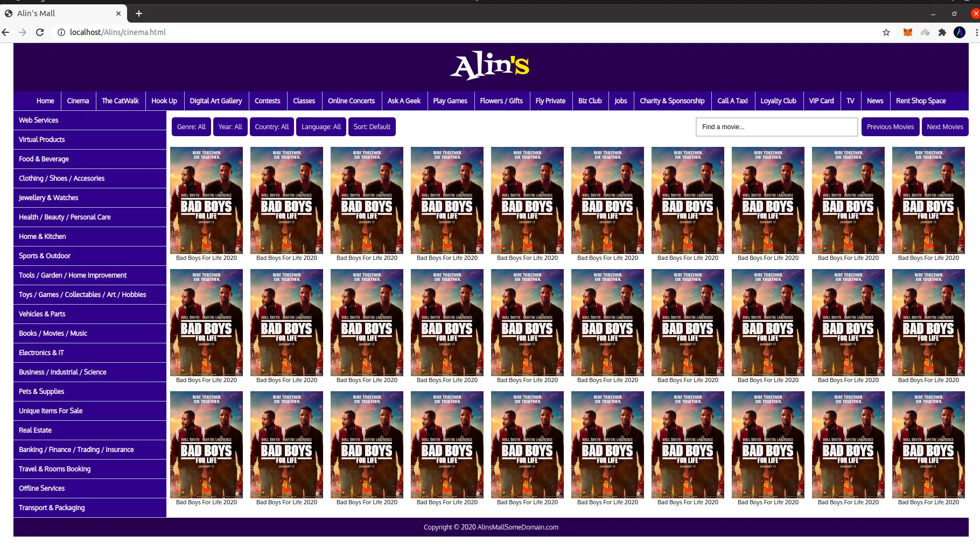The width and height of the screenshot is (980, 557).
Task: Open the browser profile avatar icon
Action: pyautogui.click(x=960, y=32)
